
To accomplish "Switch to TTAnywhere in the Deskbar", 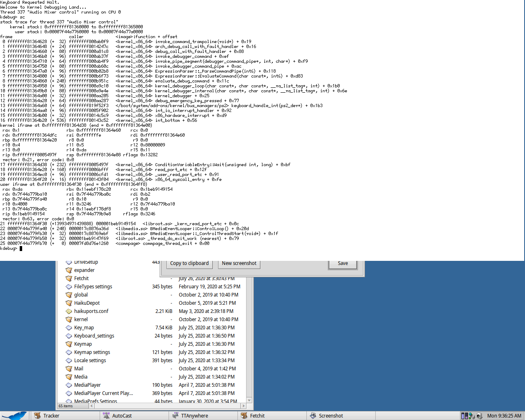I will 194,415.
